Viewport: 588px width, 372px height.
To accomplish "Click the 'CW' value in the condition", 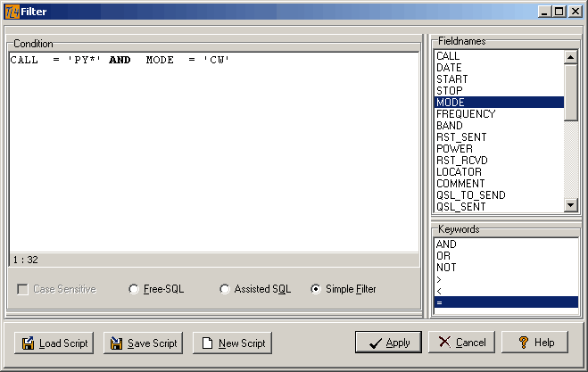I will click(217, 60).
